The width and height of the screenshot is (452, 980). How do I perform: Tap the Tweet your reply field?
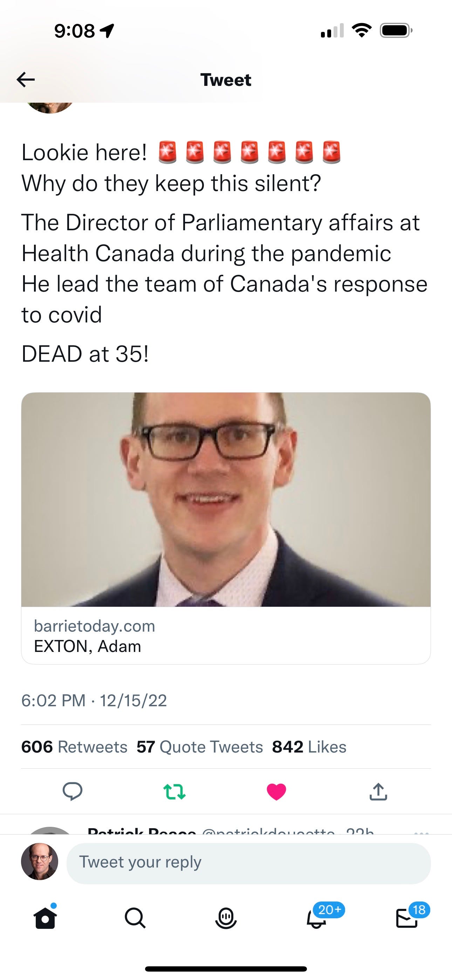click(x=248, y=862)
